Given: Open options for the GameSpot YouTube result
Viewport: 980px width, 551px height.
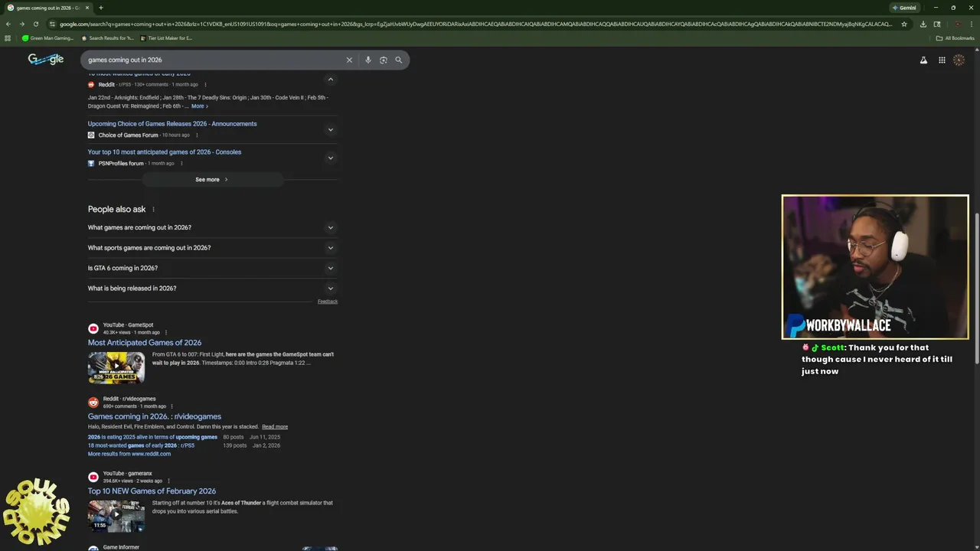Looking at the screenshot, I should (166, 333).
